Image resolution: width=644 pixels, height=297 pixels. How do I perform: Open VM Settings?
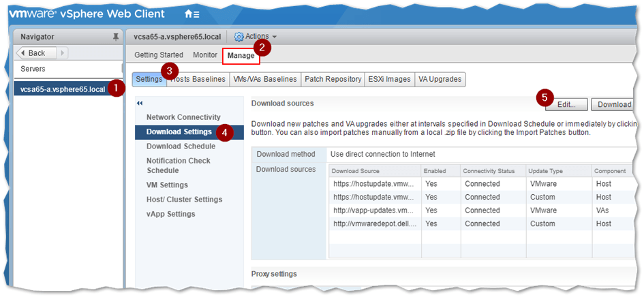[167, 185]
